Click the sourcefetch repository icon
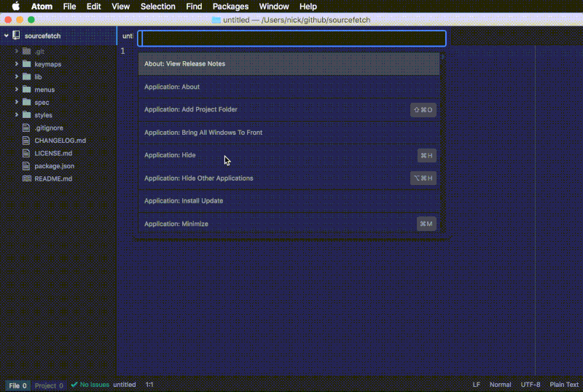Screen dimensions: 583x392 coord(16,36)
